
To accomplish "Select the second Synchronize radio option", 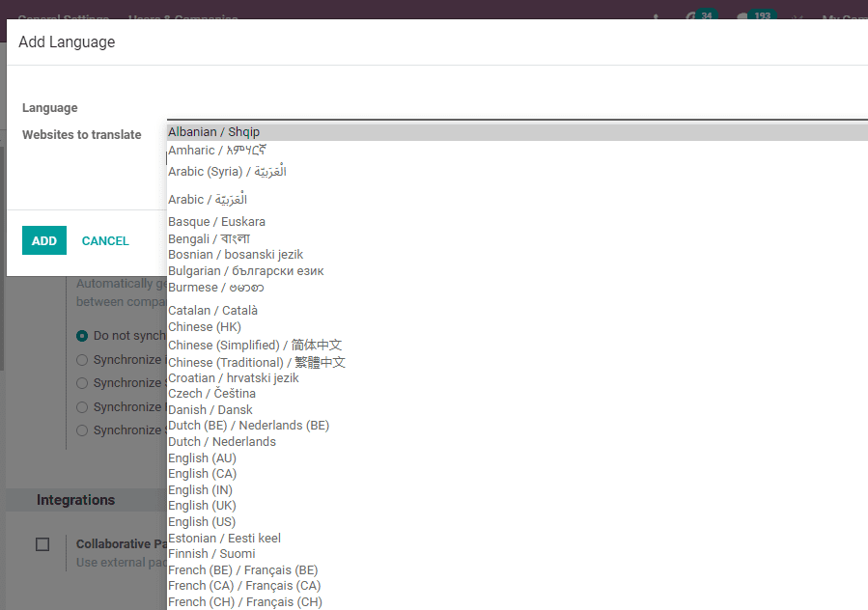I will point(82,383).
